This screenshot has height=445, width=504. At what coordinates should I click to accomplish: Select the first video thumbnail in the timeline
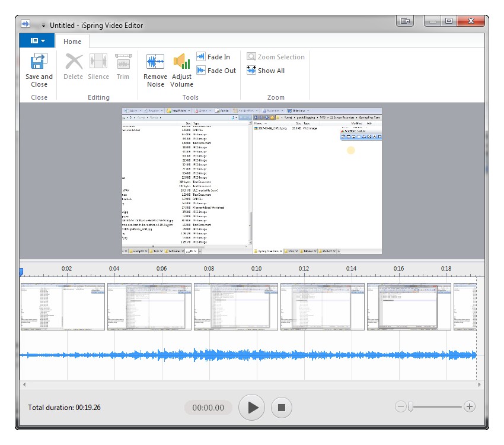[x=63, y=307]
